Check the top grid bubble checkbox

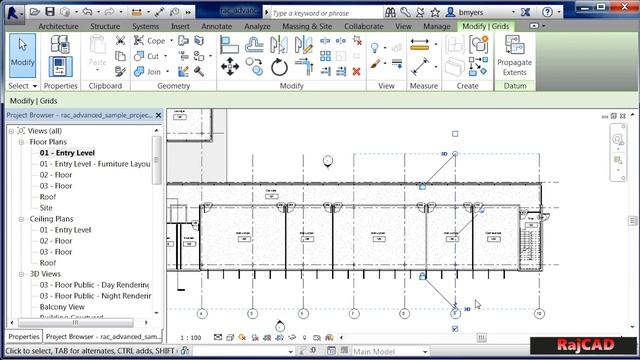coord(455,134)
